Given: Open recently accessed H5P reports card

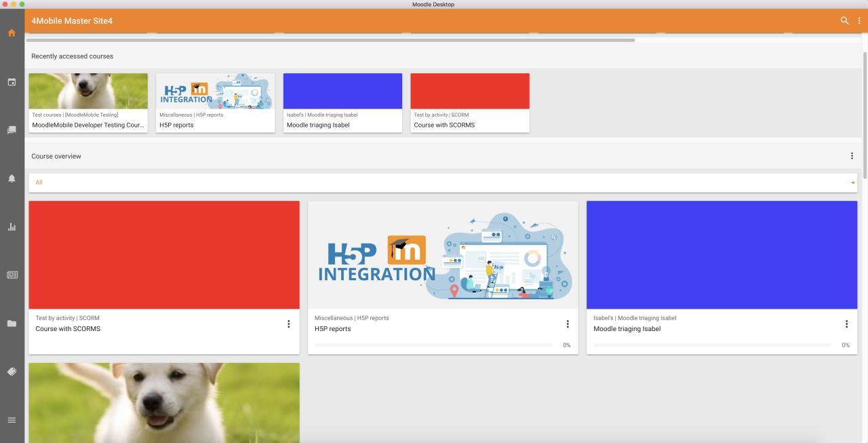Looking at the screenshot, I should (216, 102).
